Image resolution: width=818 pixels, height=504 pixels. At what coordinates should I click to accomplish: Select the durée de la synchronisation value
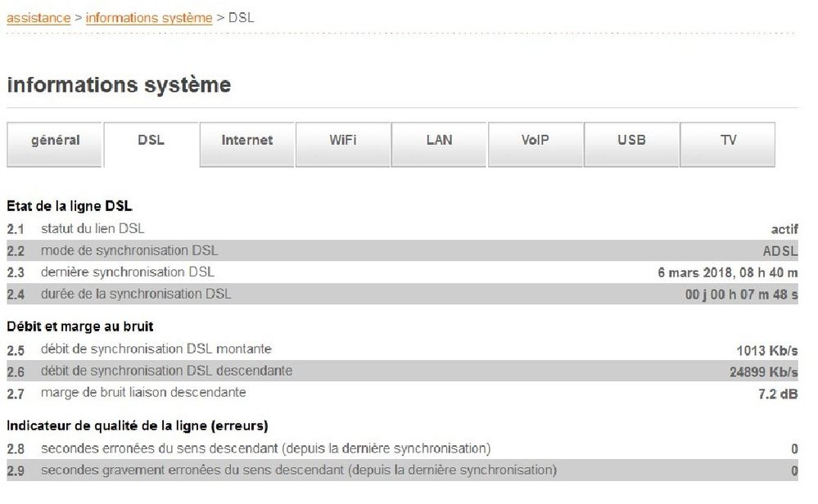point(741,294)
